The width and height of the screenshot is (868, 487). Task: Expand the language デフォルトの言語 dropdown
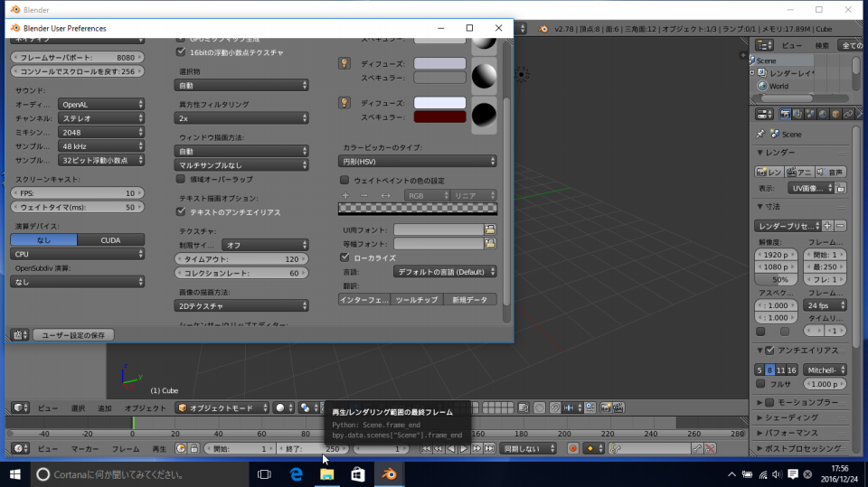(445, 271)
